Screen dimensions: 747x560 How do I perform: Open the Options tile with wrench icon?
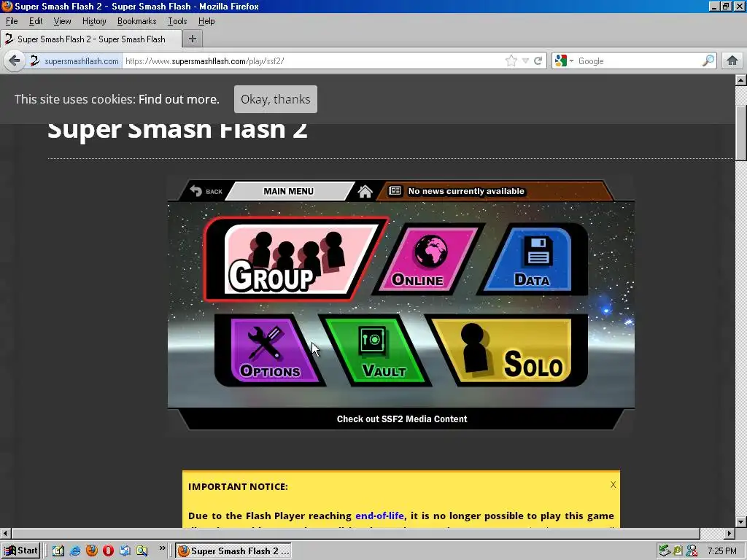coord(269,350)
